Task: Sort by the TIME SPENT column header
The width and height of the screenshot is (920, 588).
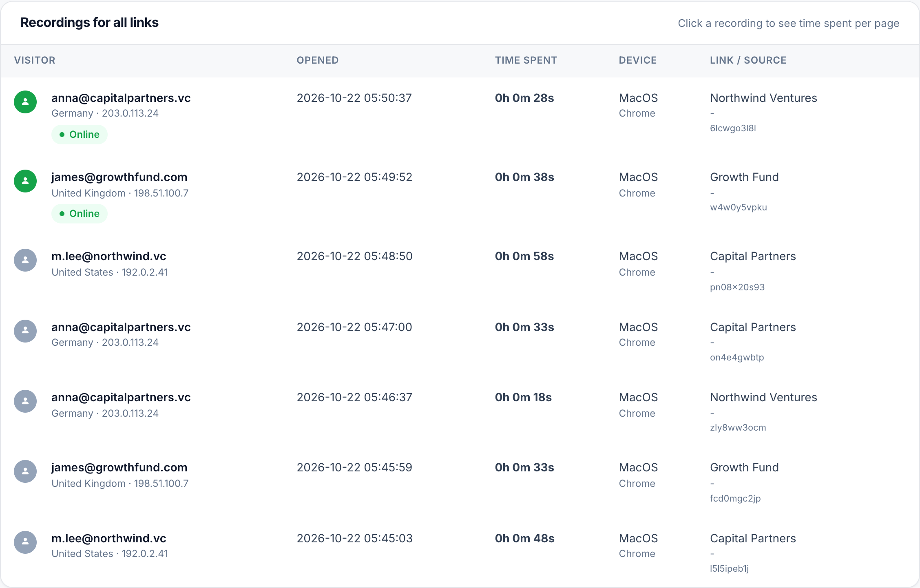Action: coord(526,60)
